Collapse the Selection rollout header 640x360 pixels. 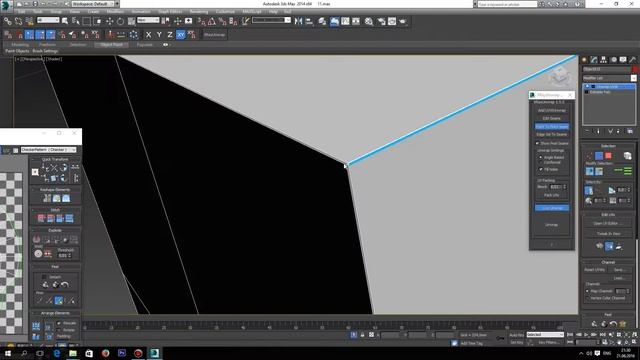608,146
